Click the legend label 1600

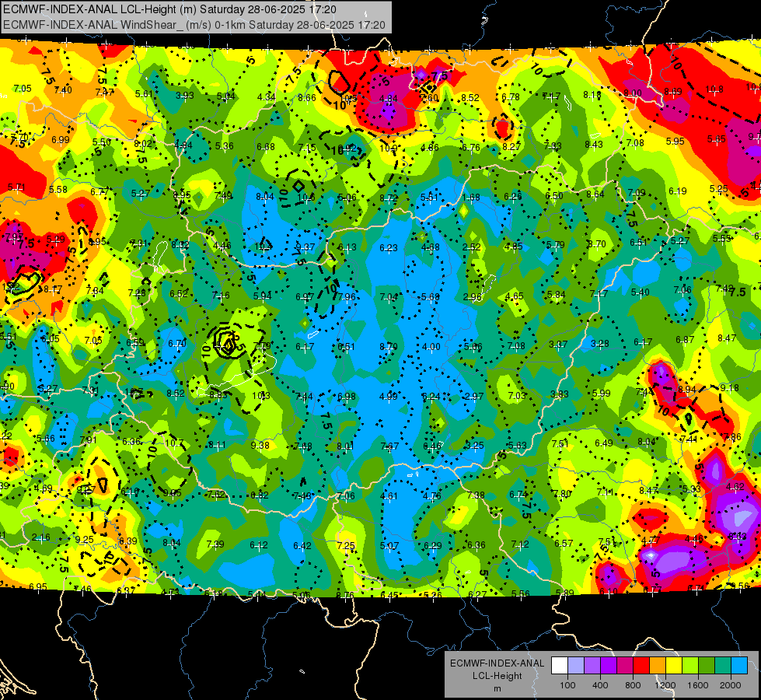[698, 685]
